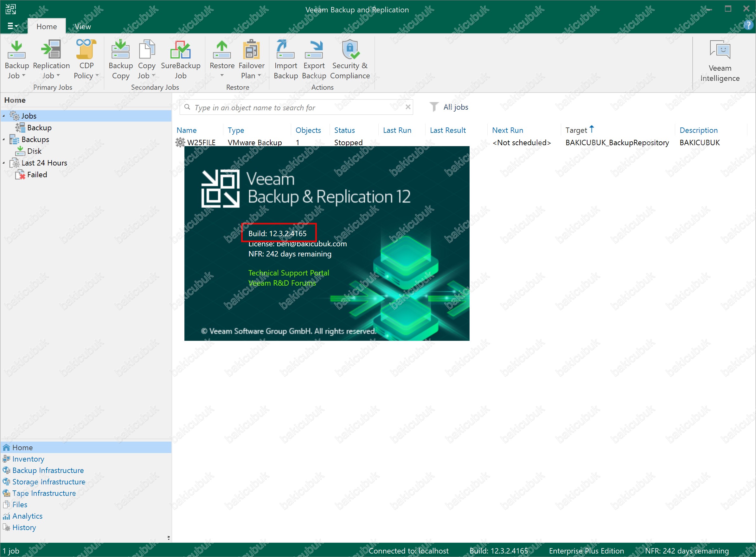
Task: Open the Veeam R&D Forums link
Action: 282,283
